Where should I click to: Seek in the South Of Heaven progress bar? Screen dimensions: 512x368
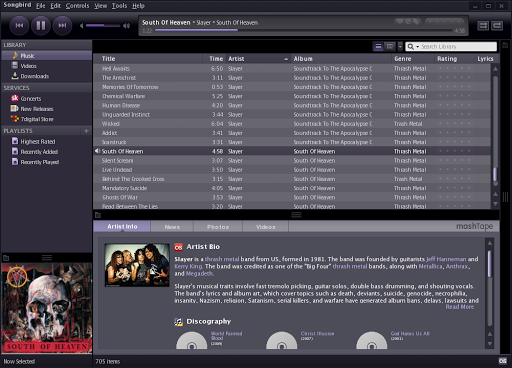coord(305,30)
